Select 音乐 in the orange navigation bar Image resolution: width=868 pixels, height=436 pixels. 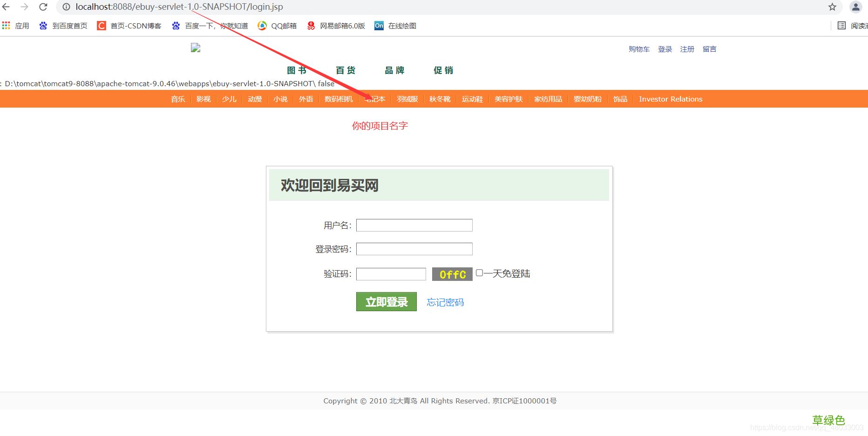[x=177, y=99]
